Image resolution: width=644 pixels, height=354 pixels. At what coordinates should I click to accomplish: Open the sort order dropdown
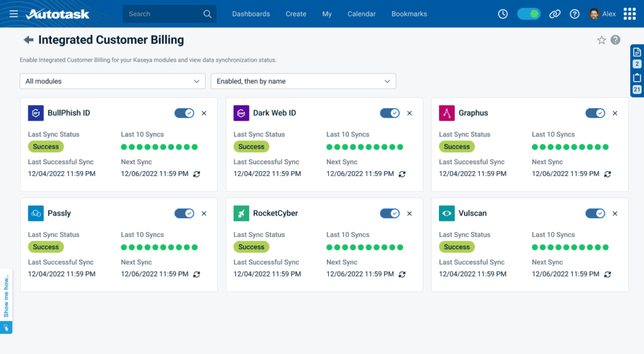click(303, 81)
